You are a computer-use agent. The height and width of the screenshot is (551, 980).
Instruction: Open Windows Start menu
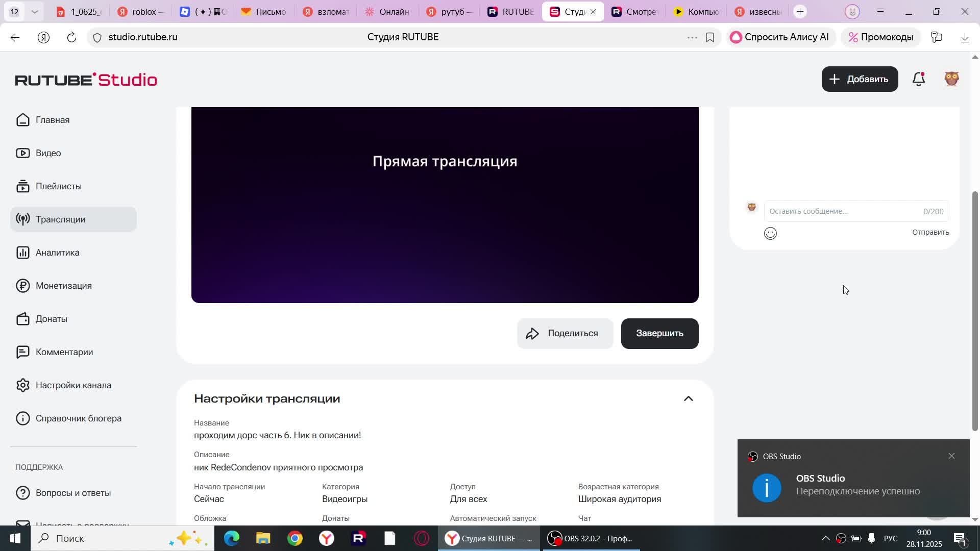15,538
